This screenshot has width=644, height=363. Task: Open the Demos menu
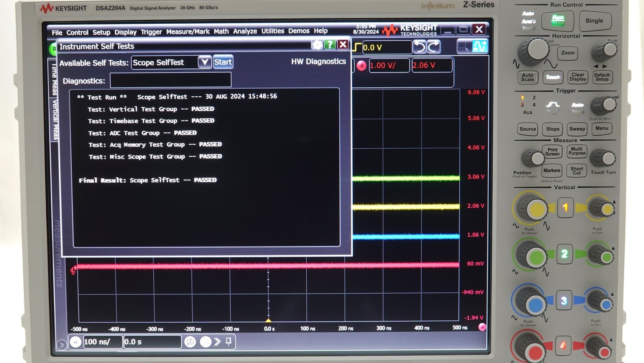click(x=299, y=31)
